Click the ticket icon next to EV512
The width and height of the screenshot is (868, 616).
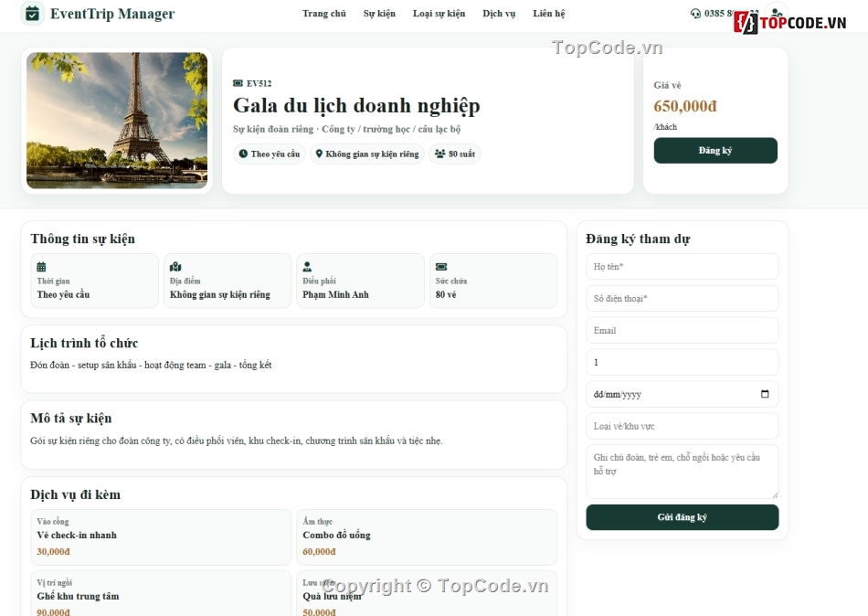238,83
